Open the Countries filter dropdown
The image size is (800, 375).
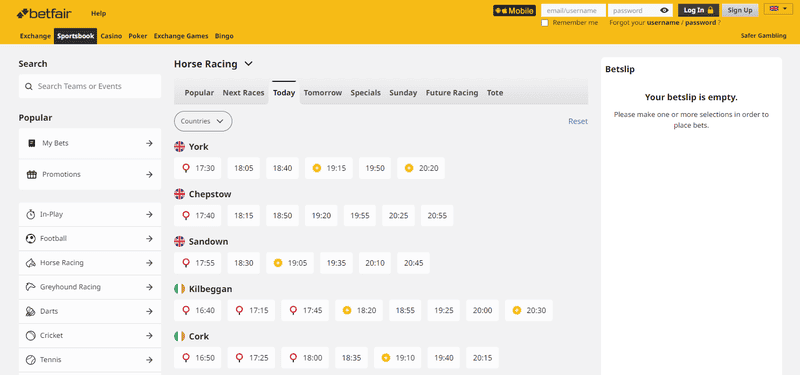(x=203, y=121)
